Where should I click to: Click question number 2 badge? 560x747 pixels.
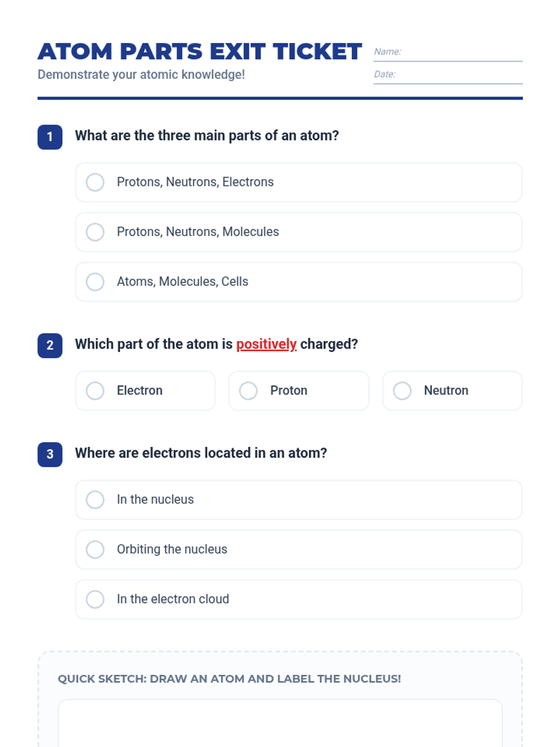point(50,345)
